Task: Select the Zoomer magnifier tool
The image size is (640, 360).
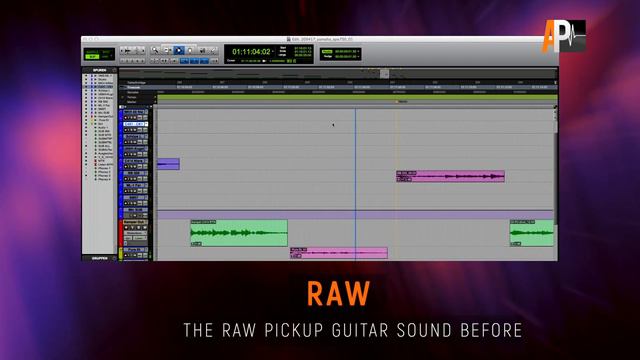Action: click(x=155, y=51)
